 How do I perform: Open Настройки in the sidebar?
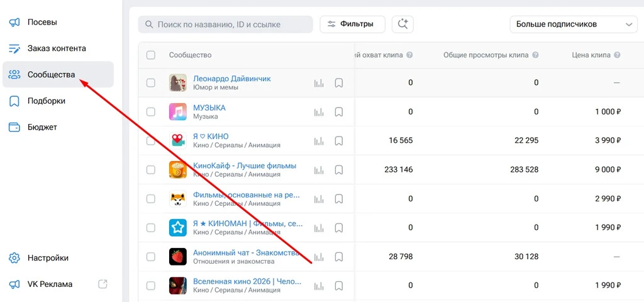pos(58,258)
